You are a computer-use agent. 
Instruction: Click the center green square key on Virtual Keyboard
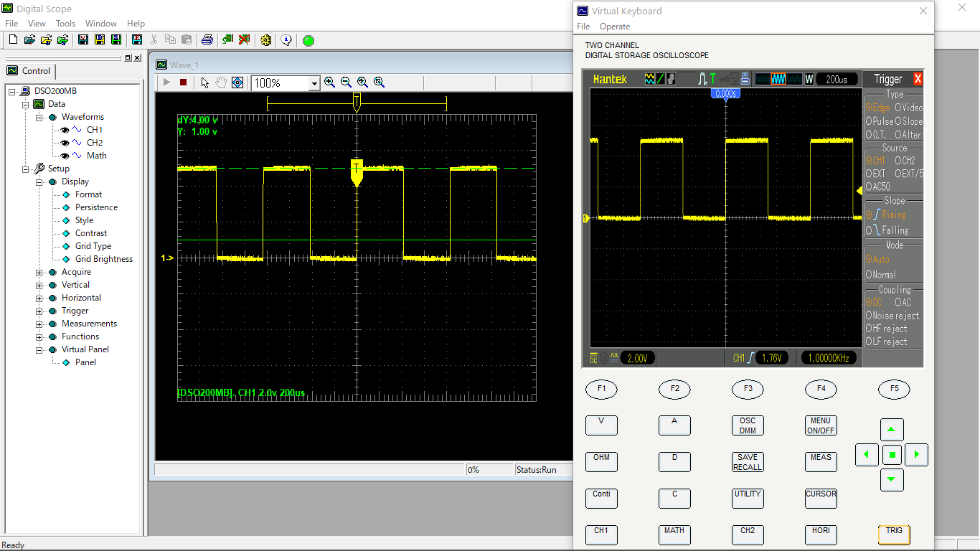click(x=892, y=455)
